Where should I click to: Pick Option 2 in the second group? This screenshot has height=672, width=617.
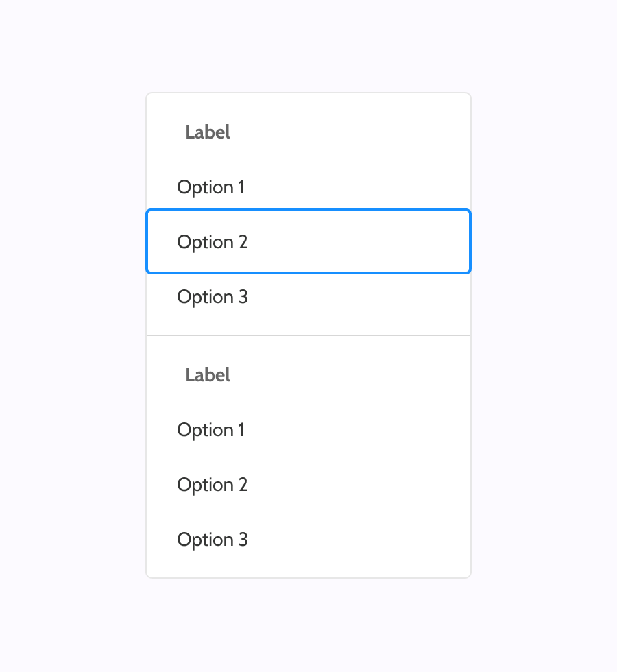(213, 485)
